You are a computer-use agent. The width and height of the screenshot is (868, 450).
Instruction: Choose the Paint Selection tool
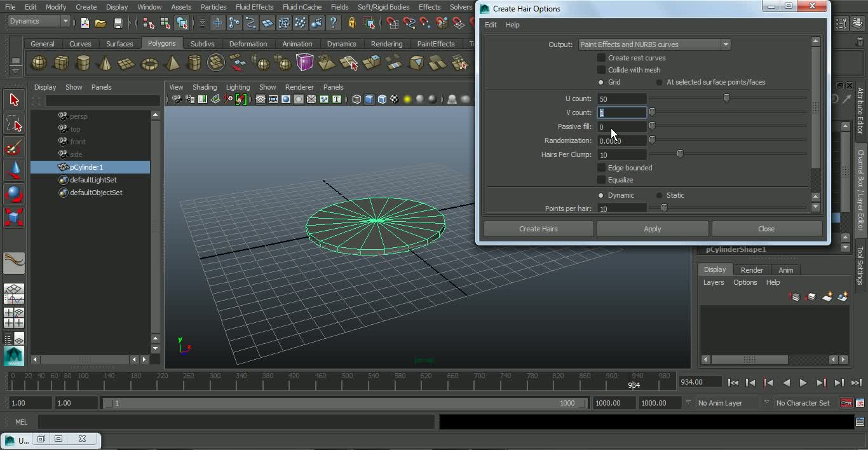(14, 148)
